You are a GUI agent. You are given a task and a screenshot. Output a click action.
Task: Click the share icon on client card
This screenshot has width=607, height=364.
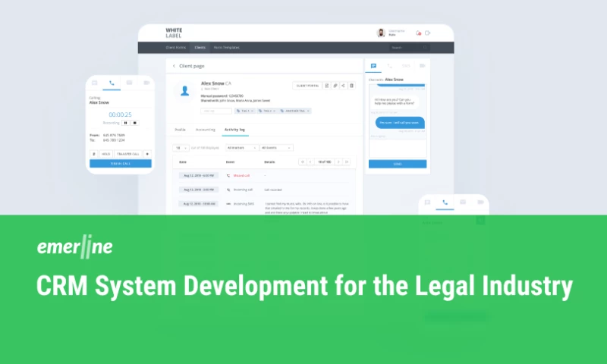click(343, 86)
